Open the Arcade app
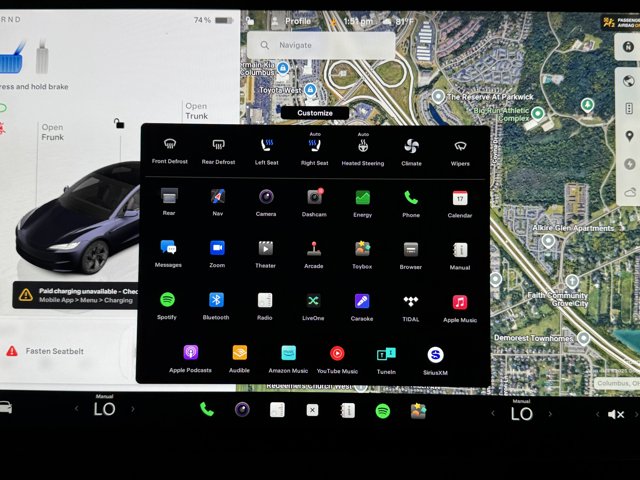This screenshot has height=480, width=640. 314,255
